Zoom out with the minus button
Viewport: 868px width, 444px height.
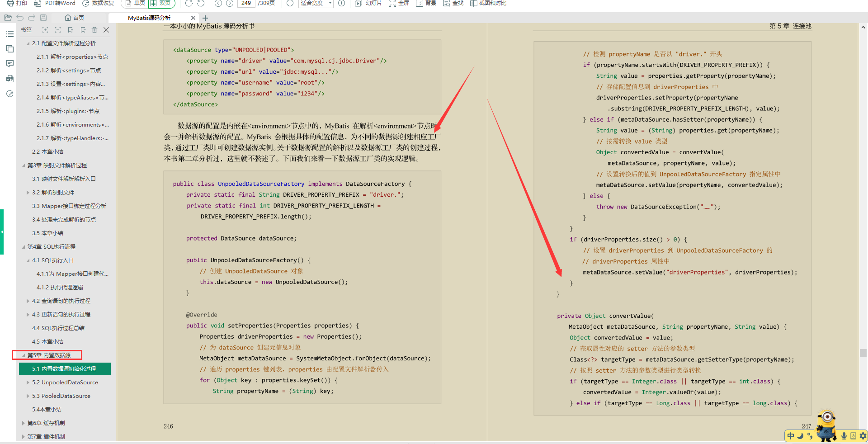pos(290,3)
